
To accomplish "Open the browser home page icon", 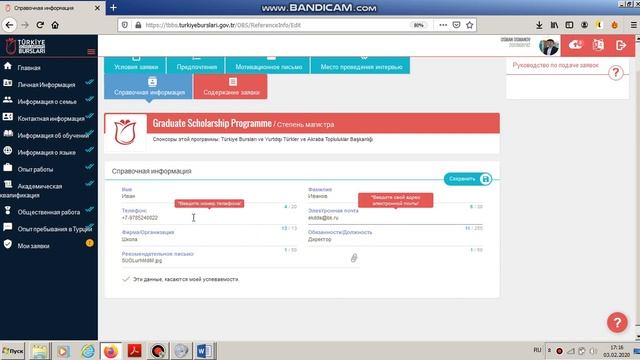I will [x=55, y=25].
